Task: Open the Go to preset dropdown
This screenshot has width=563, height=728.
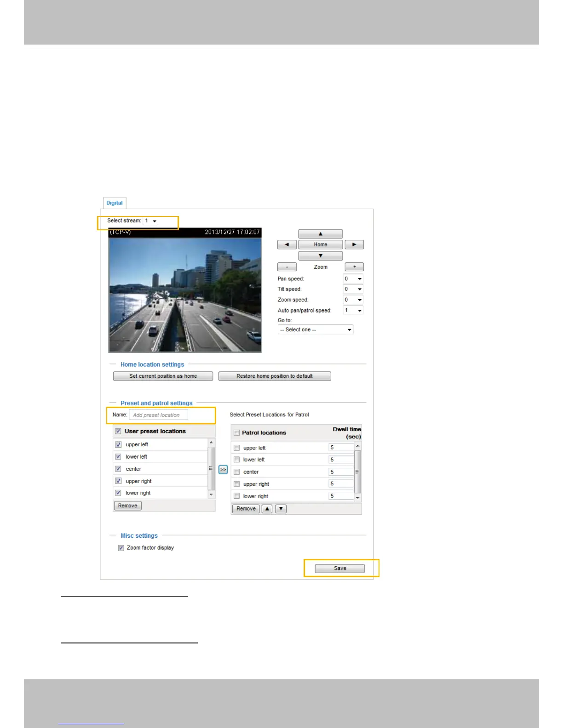Action: pos(316,330)
